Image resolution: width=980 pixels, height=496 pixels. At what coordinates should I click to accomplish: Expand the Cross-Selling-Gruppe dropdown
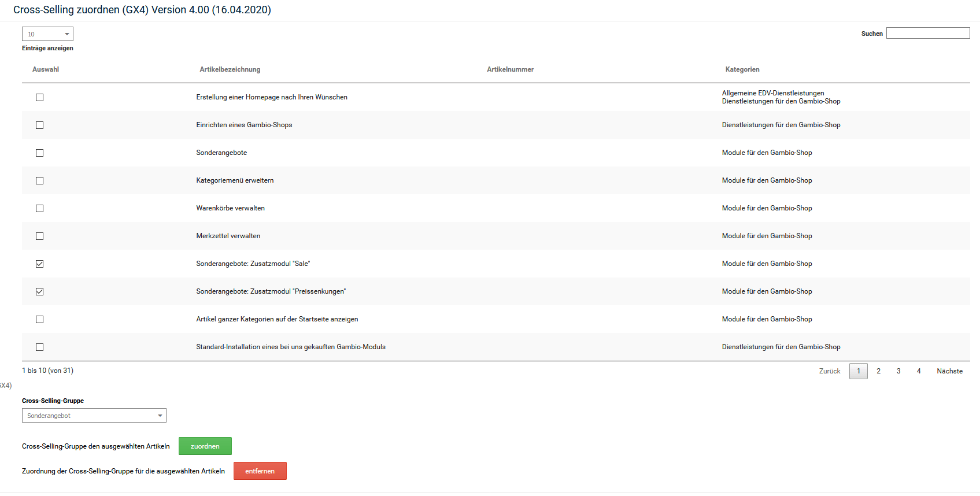pyautogui.click(x=94, y=416)
